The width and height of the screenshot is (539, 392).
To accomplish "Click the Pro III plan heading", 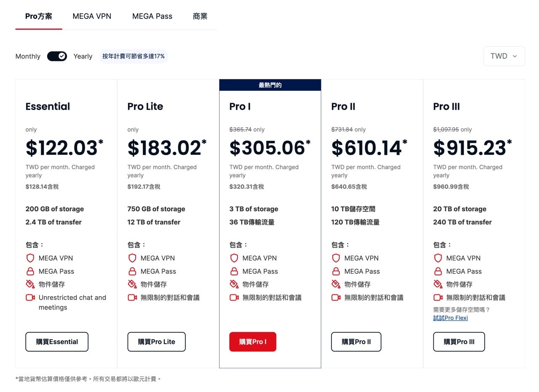I will [446, 106].
